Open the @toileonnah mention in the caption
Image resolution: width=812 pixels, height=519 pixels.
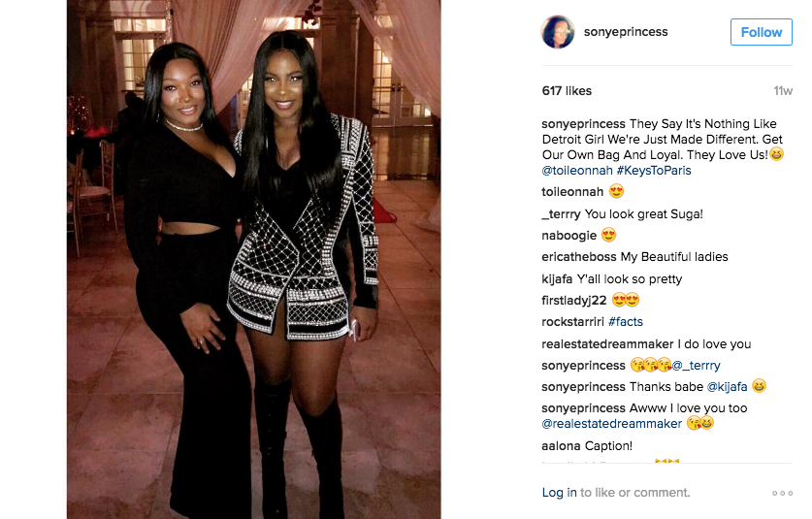pos(577,171)
